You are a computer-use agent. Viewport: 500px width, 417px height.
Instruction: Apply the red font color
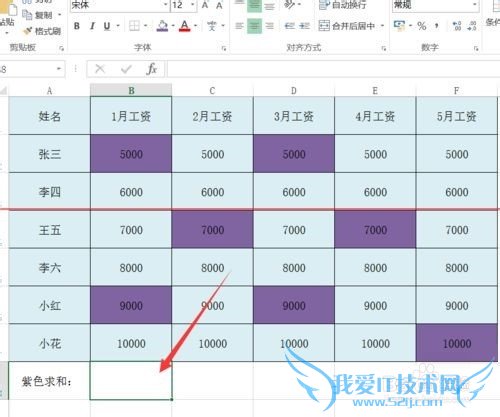click(x=185, y=26)
